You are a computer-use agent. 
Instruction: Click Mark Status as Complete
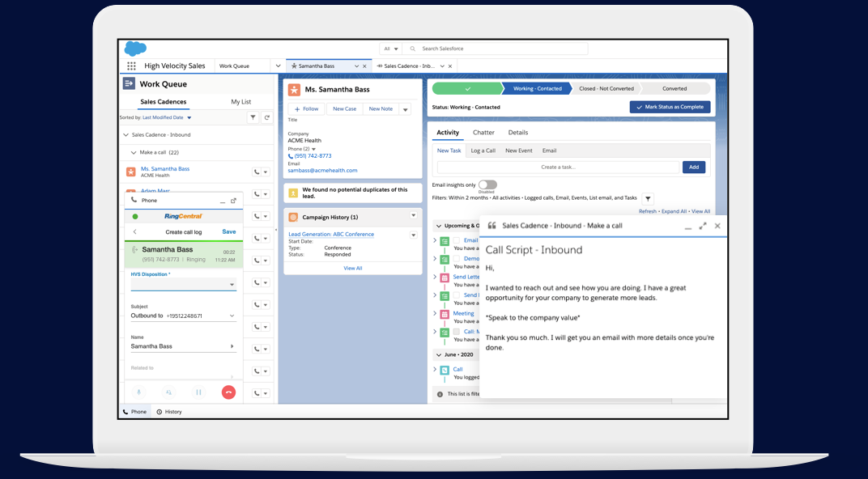click(670, 108)
